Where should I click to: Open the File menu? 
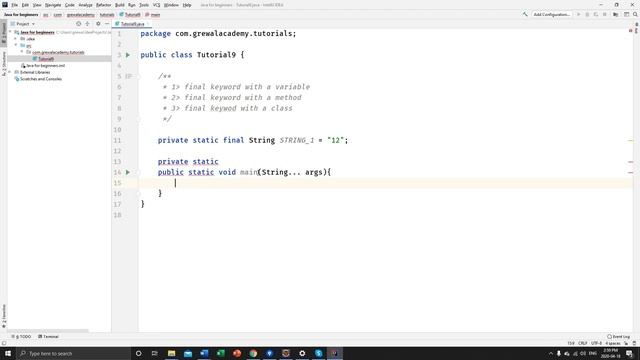click(x=14, y=5)
